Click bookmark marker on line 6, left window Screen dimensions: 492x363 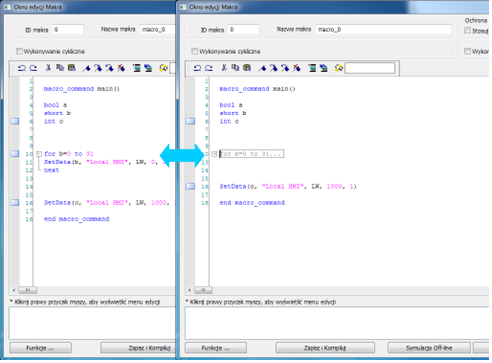click(15, 121)
